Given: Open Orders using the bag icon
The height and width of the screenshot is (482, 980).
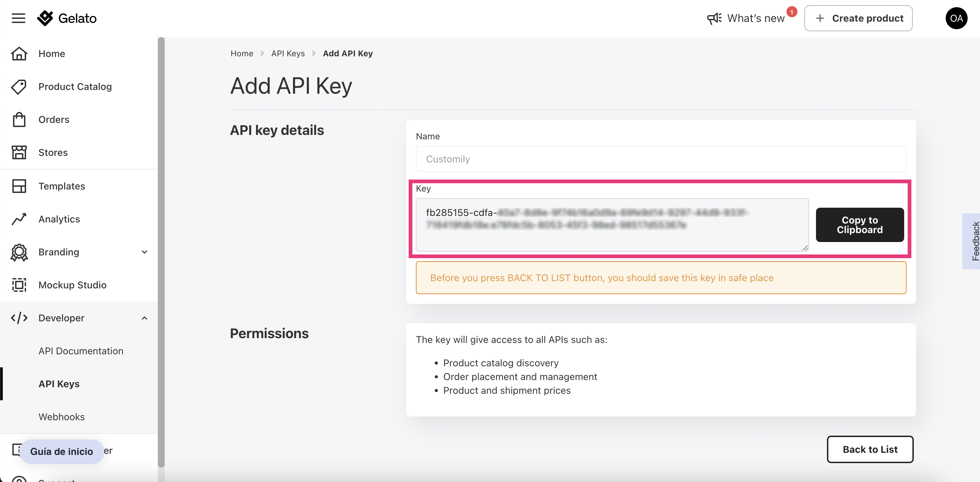Looking at the screenshot, I should [x=19, y=119].
